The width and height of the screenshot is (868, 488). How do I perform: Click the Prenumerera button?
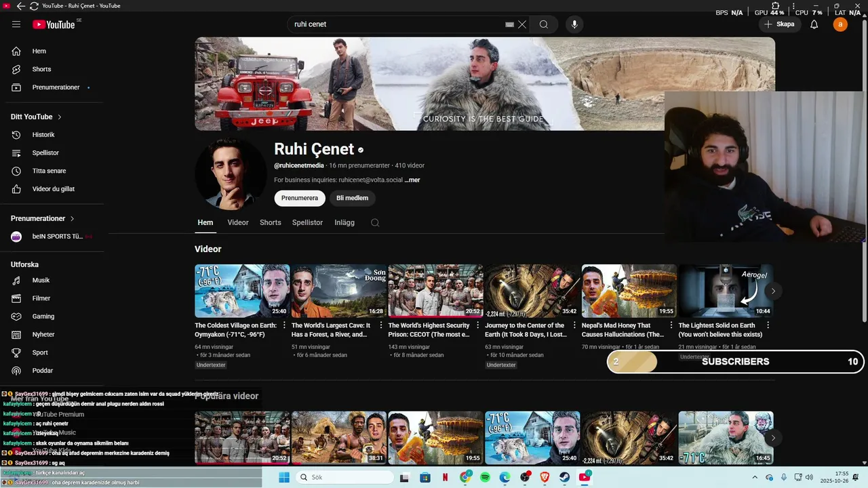300,198
